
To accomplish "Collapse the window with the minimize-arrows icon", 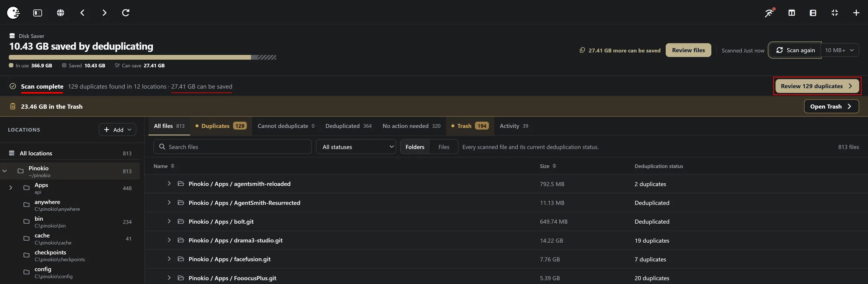I will pyautogui.click(x=835, y=13).
